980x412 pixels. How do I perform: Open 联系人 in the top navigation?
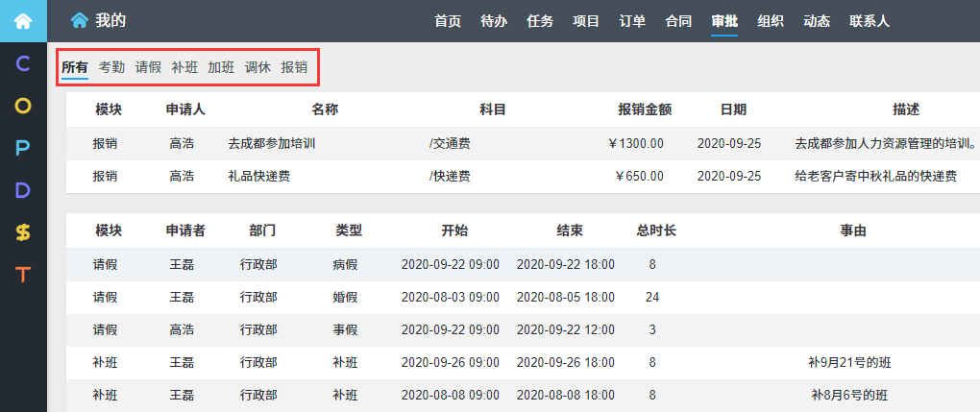point(870,21)
